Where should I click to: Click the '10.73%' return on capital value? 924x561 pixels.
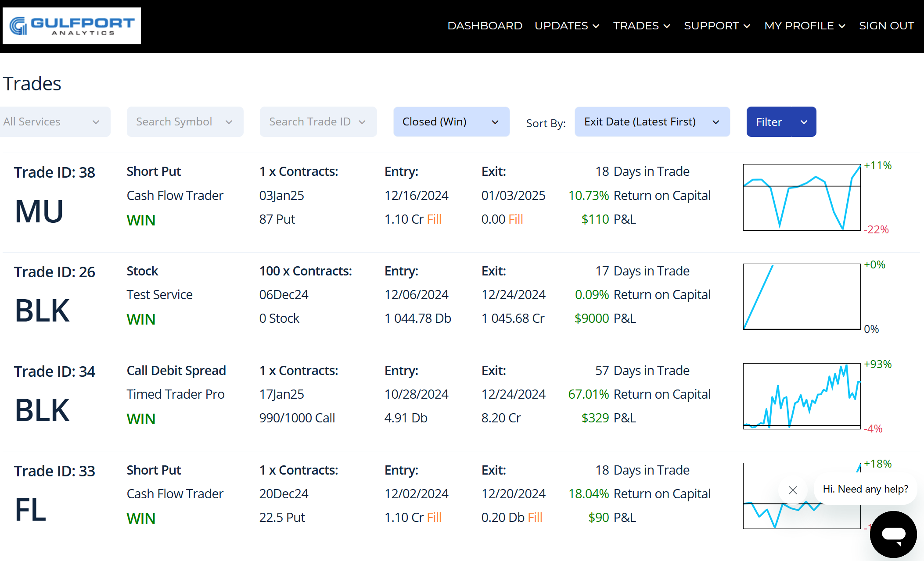[588, 196]
